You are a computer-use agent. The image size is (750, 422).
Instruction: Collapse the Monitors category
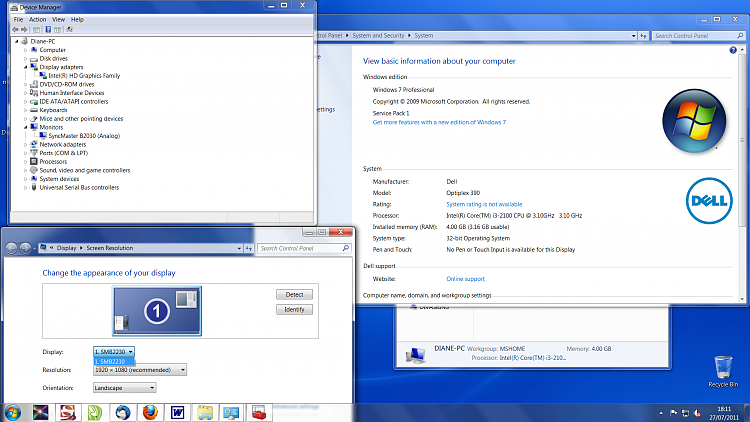(x=25, y=127)
